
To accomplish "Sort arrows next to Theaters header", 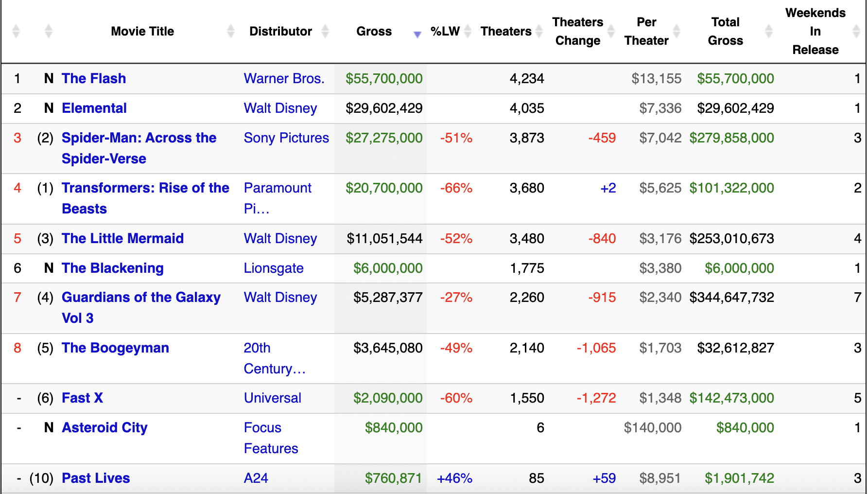I will [x=538, y=31].
